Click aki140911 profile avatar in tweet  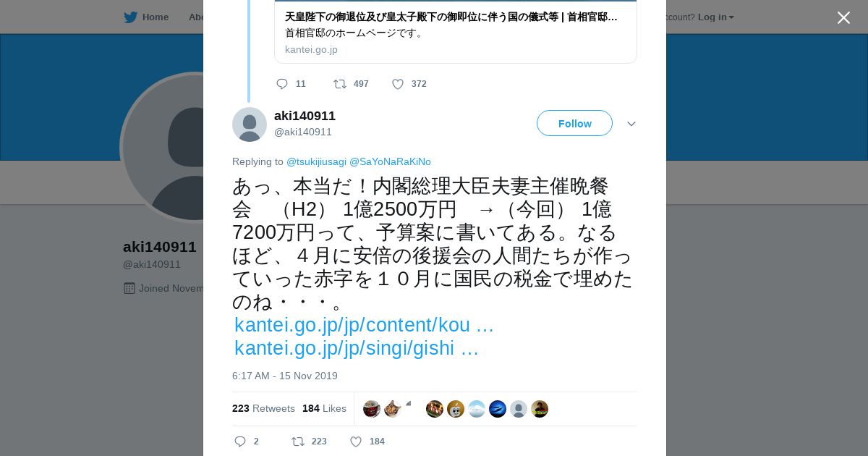coord(250,124)
